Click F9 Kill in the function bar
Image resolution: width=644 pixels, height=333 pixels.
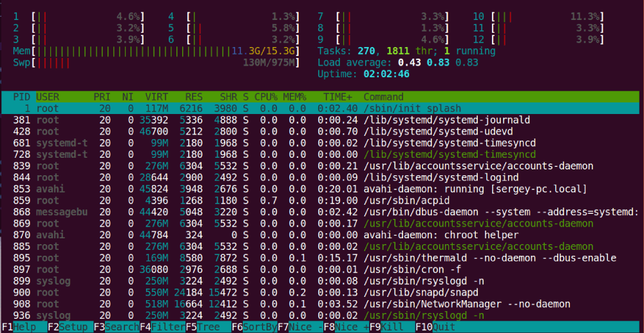pyautogui.click(x=393, y=327)
